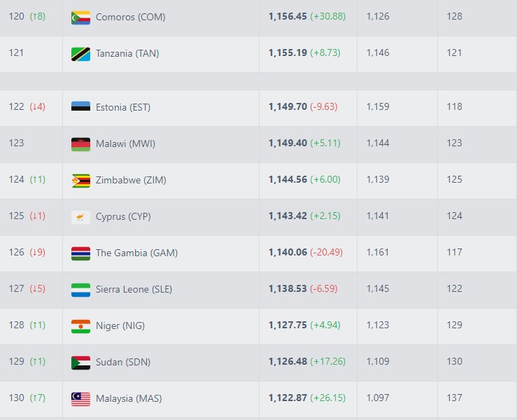This screenshot has height=420, width=517.
Task: Open the Malaysia (MAS) team link
Action: click(129, 398)
